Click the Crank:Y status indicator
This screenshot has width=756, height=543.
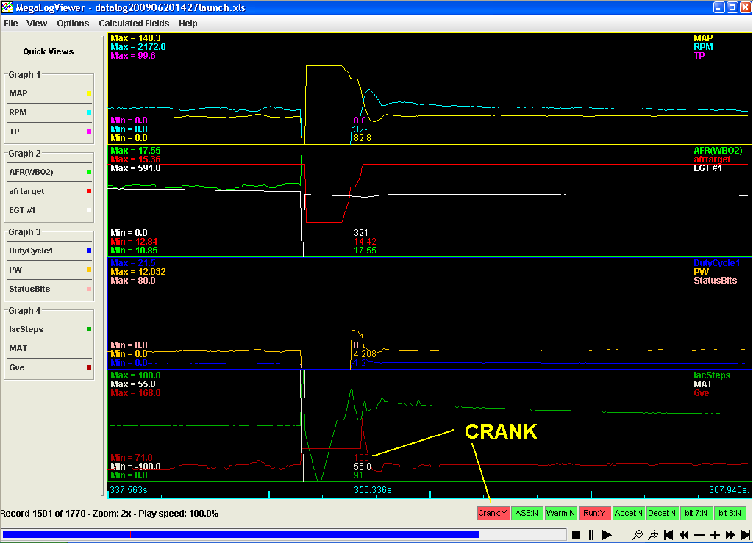(493, 513)
